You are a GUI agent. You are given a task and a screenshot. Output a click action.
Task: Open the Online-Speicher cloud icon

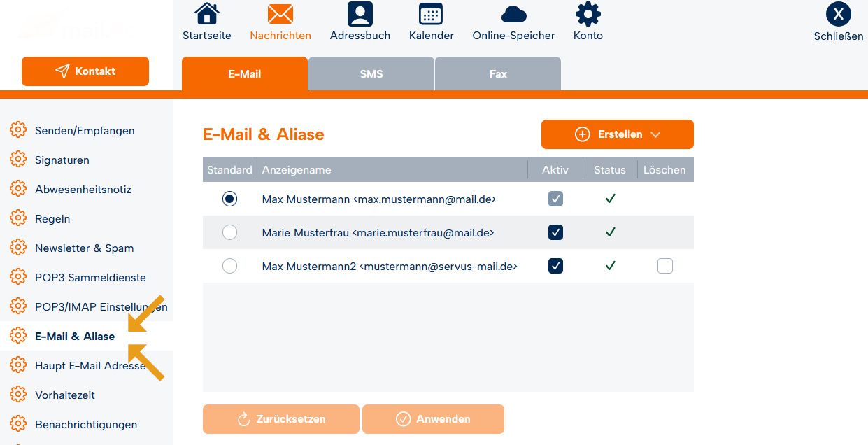513,14
